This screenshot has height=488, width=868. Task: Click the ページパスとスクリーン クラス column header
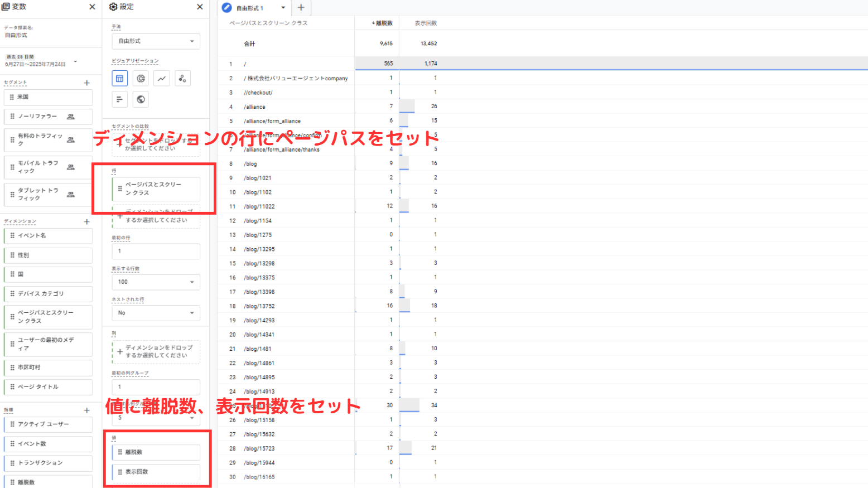point(268,23)
